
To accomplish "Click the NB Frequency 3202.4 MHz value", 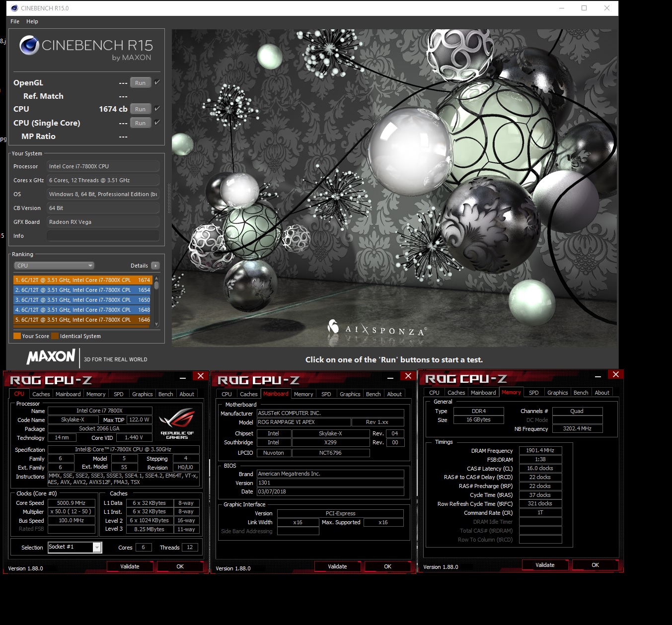I will 577,428.
